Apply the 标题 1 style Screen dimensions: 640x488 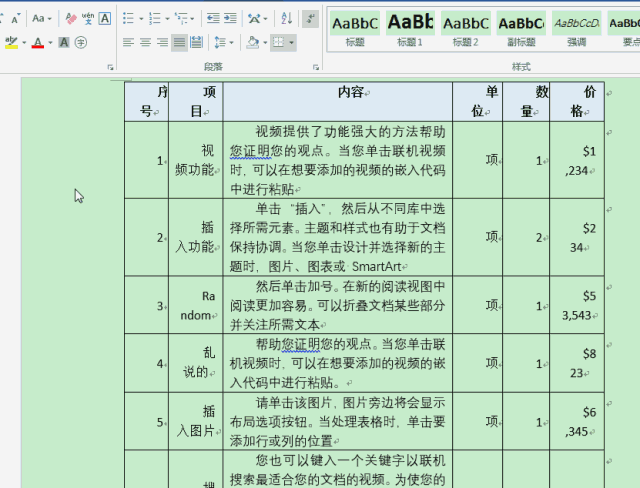click(410, 29)
